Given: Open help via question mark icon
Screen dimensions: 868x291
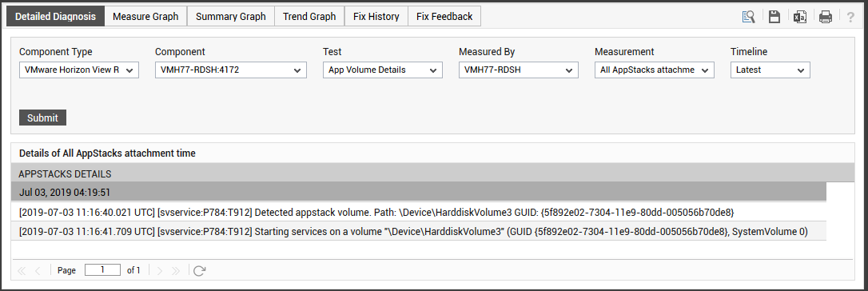Looking at the screenshot, I should coord(851,17).
